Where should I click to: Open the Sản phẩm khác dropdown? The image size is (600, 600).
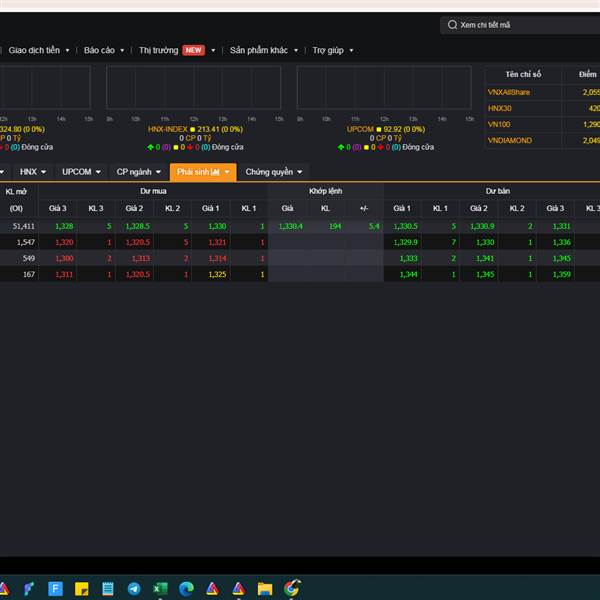coord(263,50)
